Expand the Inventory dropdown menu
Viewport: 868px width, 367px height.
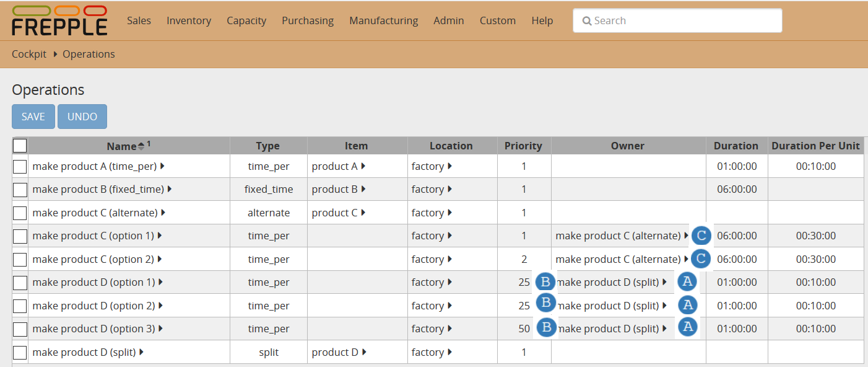coord(189,20)
